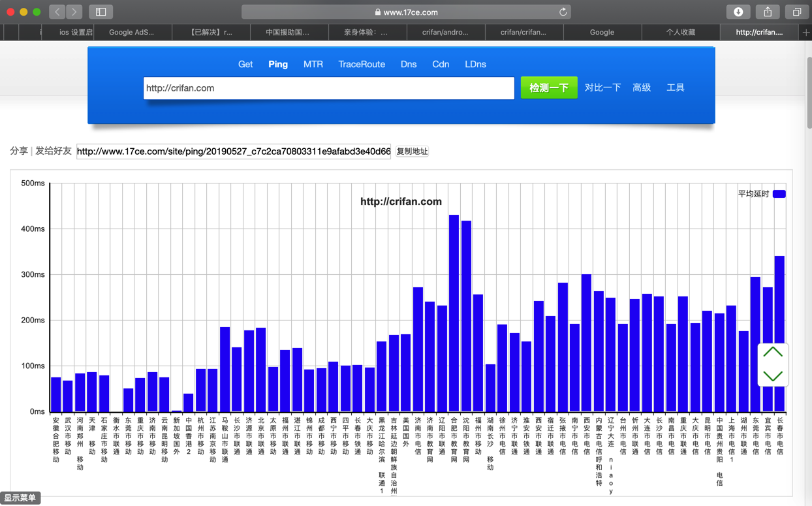Click the http://crifan.com URL input field
The width and height of the screenshot is (812, 506).
[x=328, y=88]
